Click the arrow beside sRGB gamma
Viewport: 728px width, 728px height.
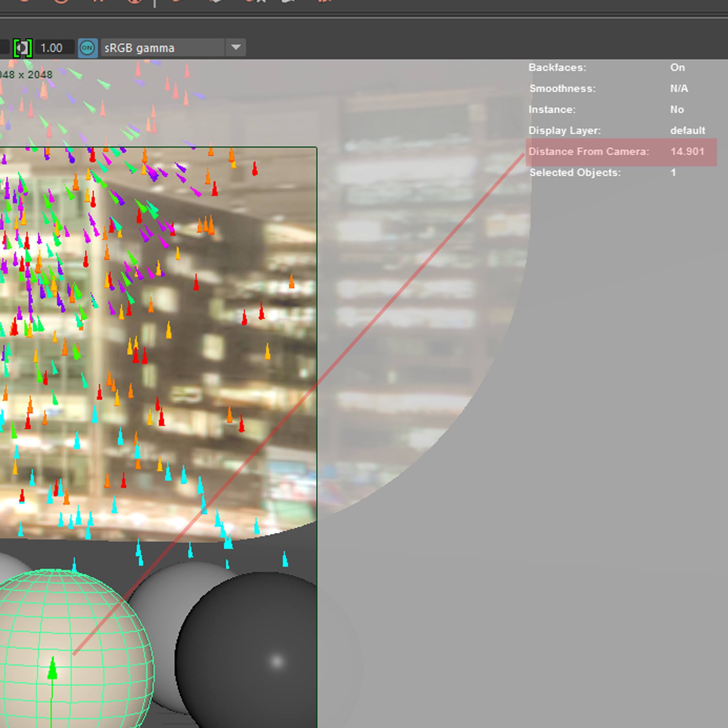coord(236,48)
